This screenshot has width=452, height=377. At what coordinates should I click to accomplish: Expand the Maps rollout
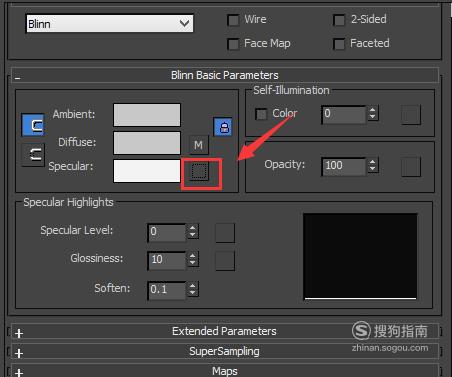224,371
